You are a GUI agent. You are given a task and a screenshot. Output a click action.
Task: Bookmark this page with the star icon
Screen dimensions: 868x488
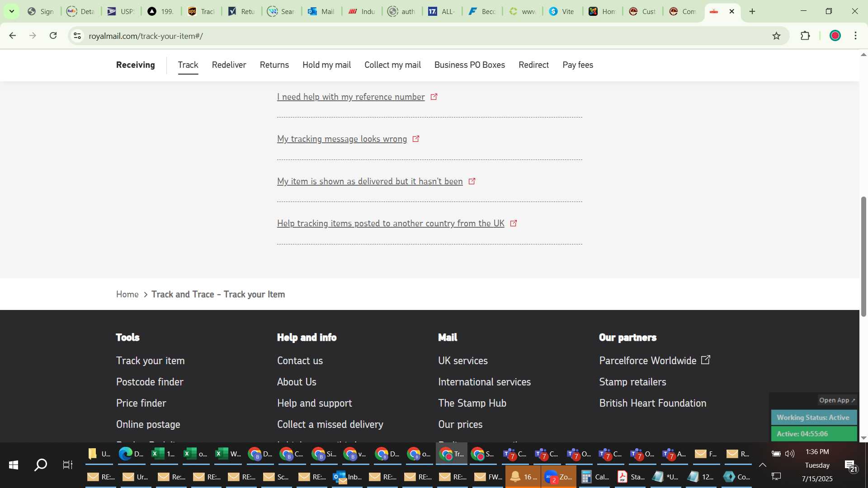(x=776, y=36)
